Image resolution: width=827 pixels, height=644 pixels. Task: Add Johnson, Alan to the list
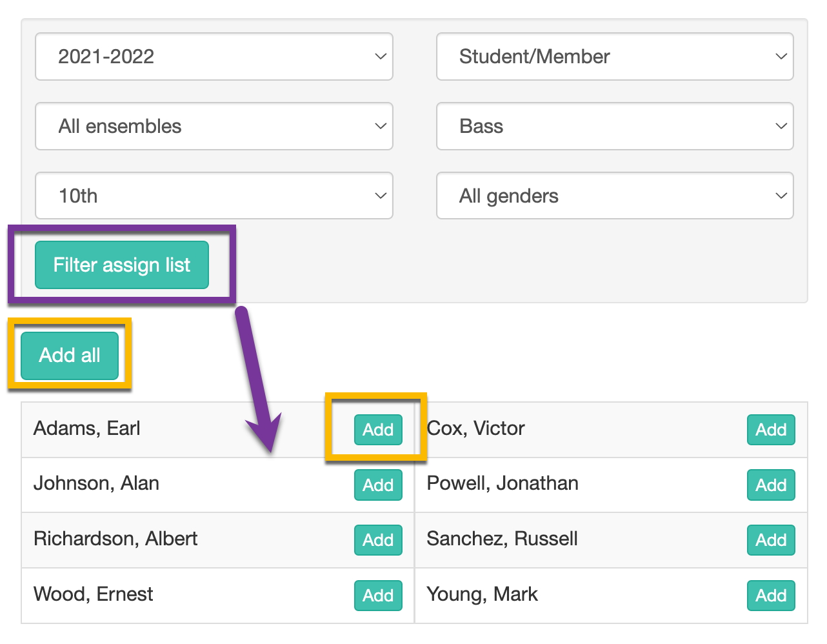click(x=378, y=485)
